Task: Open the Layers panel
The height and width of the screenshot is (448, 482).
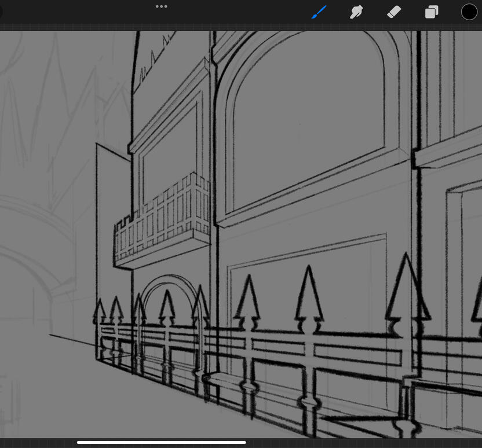Action: pos(432,12)
